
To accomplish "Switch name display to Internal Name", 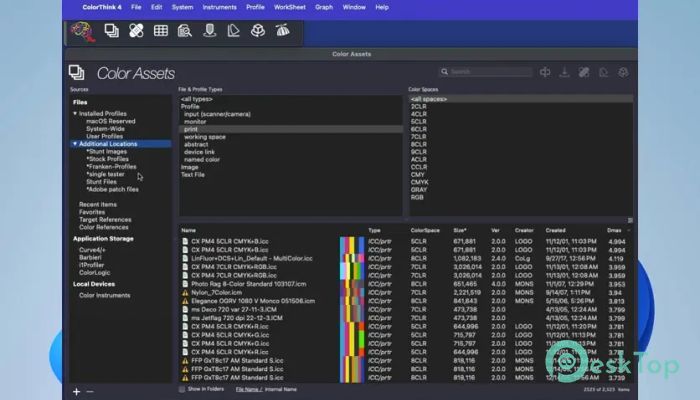I will coord(281,389).
